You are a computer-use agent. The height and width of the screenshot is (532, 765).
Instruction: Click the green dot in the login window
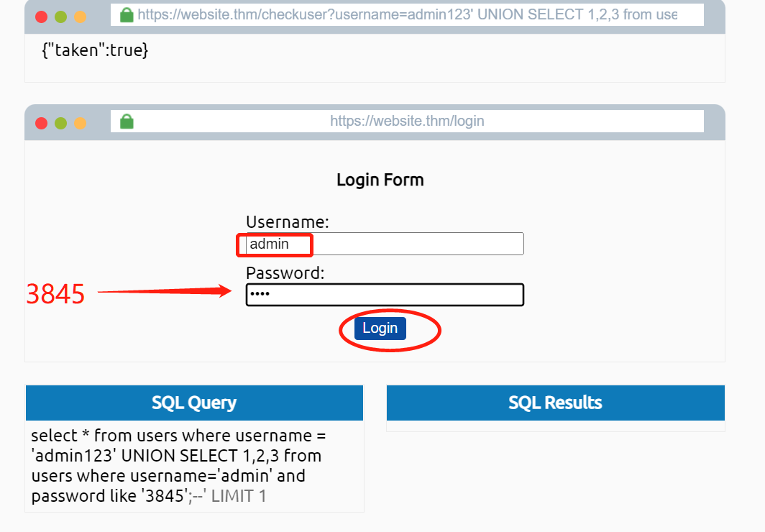(x=61, y=123)
